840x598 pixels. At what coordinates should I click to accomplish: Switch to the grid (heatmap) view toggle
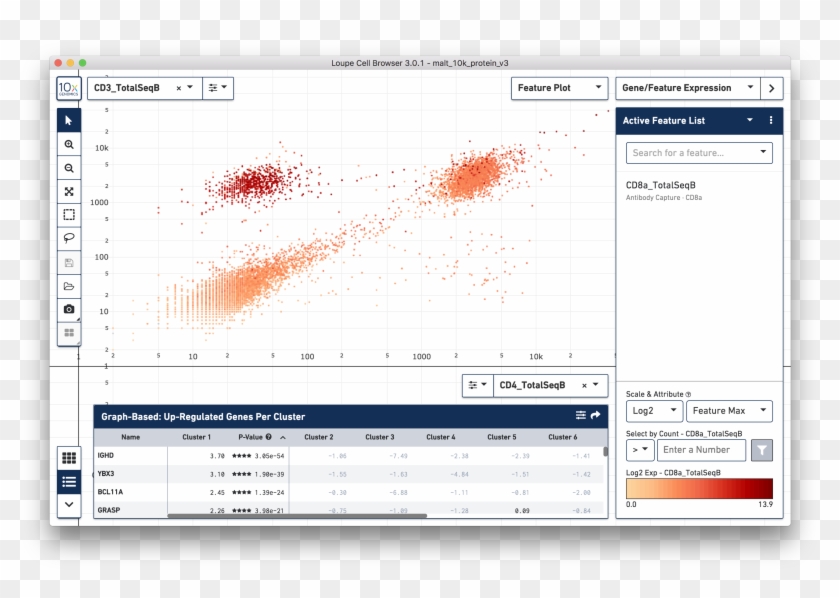[68, 458]
